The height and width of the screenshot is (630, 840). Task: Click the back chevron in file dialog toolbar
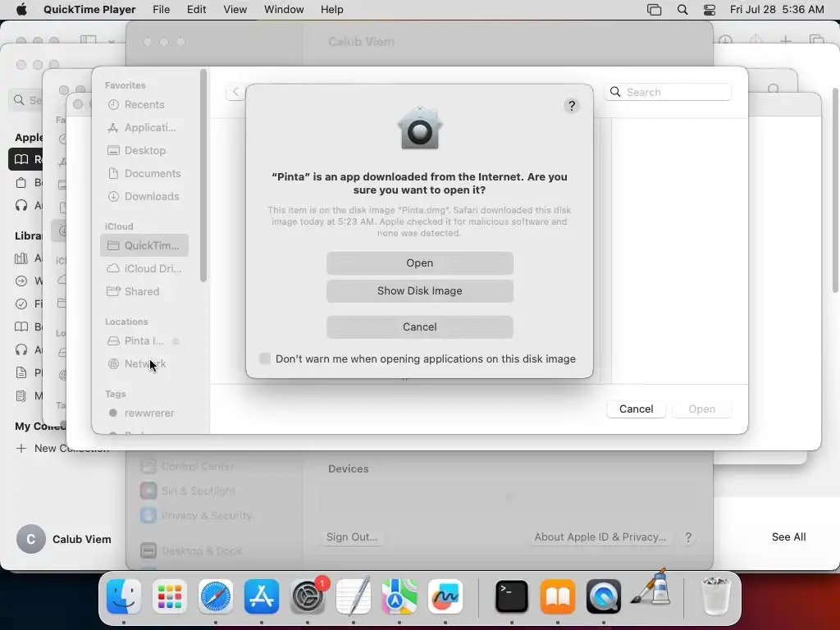coord(235,92)
